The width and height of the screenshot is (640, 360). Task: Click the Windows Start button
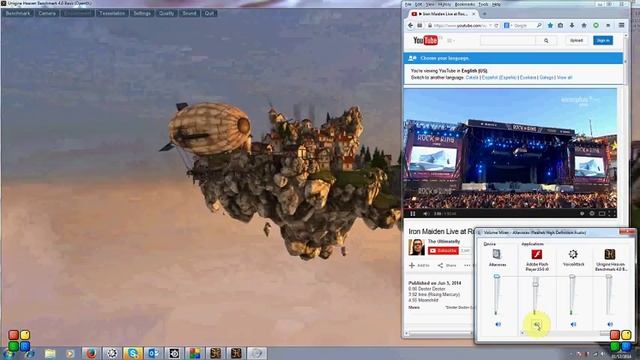(9, 354)
